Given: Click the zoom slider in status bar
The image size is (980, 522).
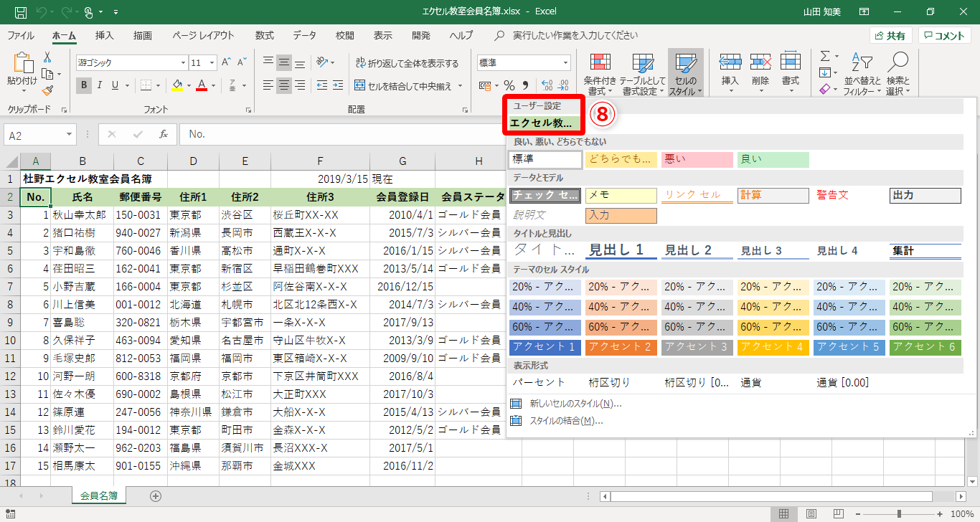Looking at the screenshot, I should point(897,514).
